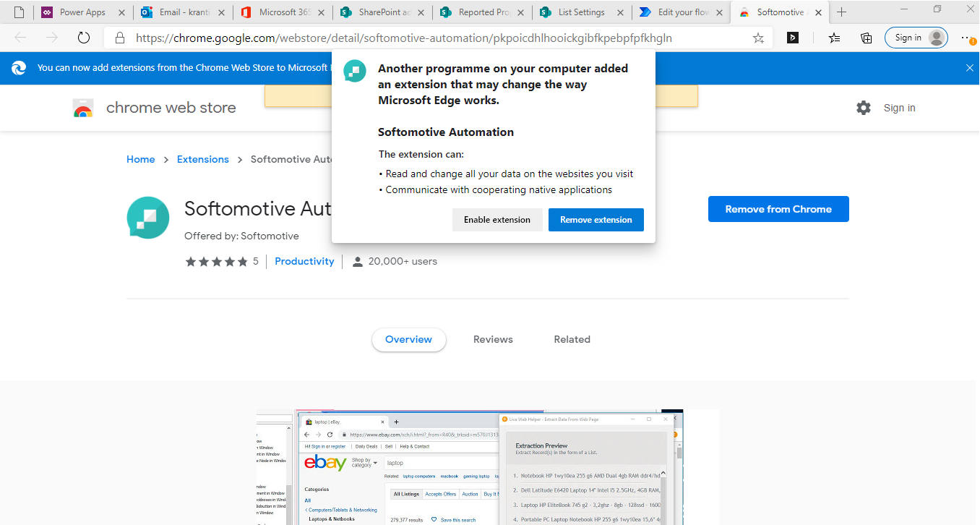Add this page to favorites star
The image size is (980, 525).
[x=758, y=38]
